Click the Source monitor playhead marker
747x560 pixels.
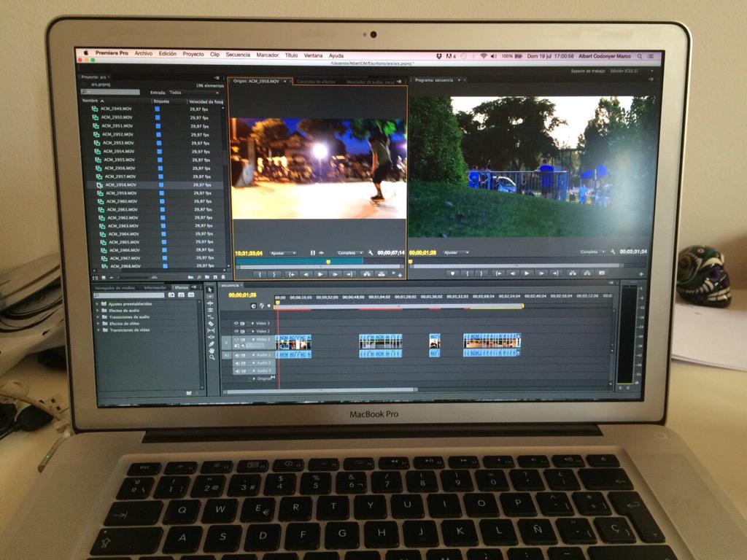[x=328, y=262]
